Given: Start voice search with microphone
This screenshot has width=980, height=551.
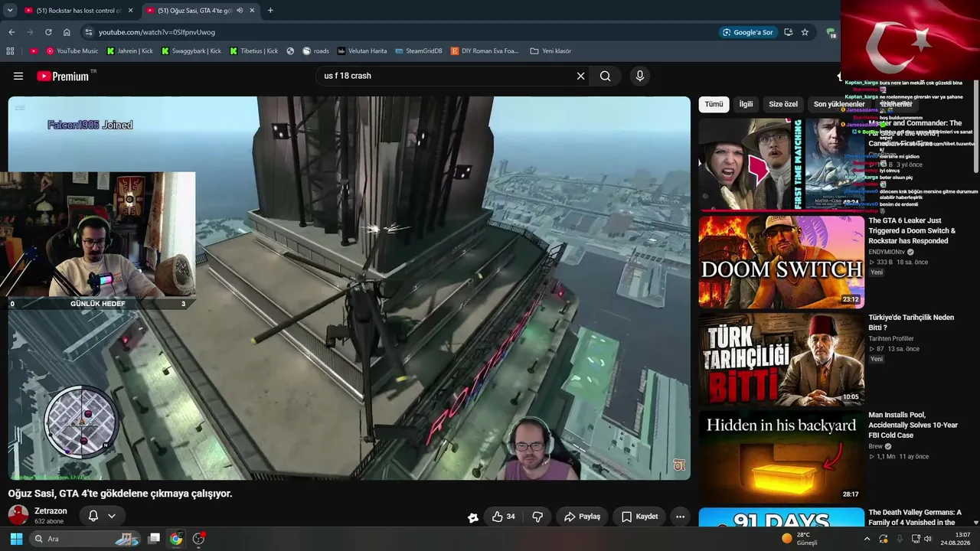Looking at the screenshot, I should tap(640, 76).
